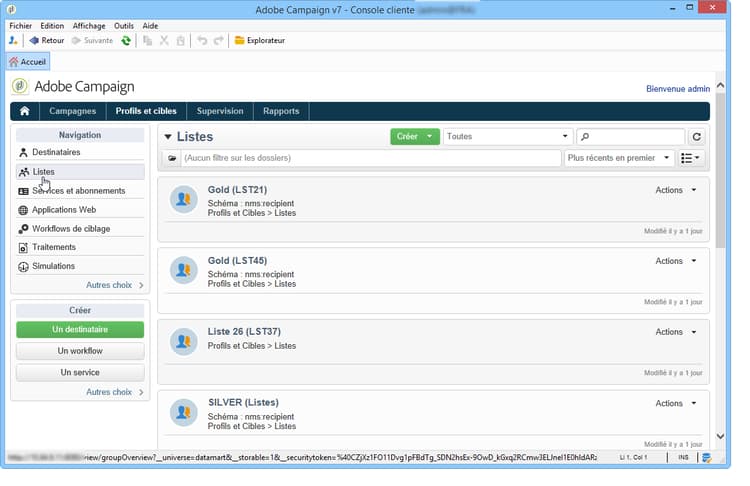Click the SILVER (Listes) list icon

pyautogui.click(x=184, y=412)
